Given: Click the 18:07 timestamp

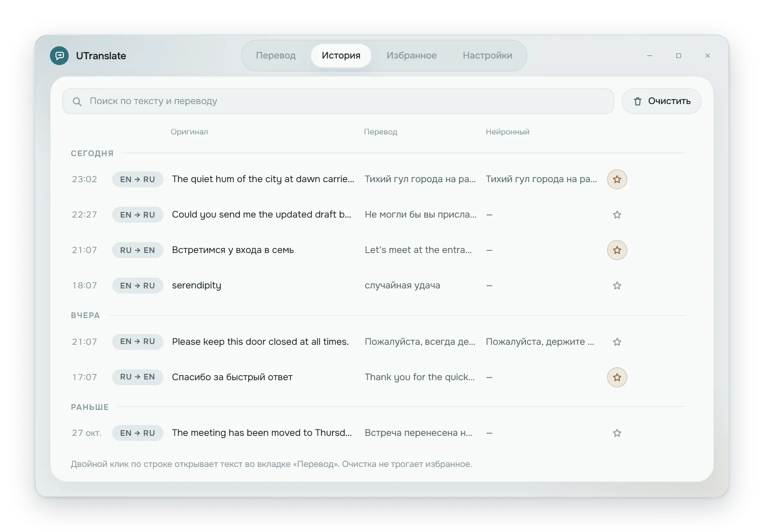Looking at the screenshot, I should click(x=85, y=286).
